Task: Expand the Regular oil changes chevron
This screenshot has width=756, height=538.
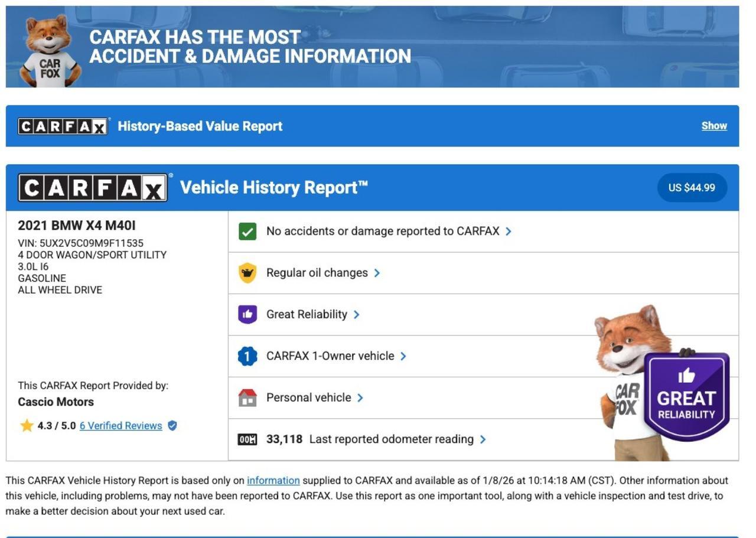Action: [377, 273]
